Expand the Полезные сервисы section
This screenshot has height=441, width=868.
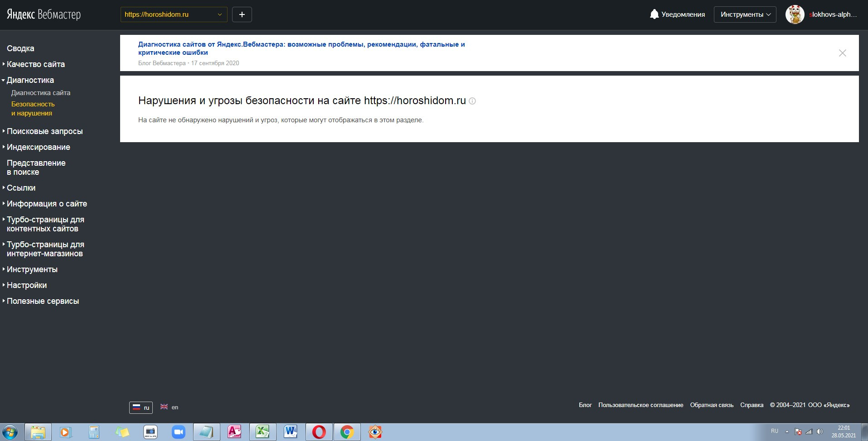43,301
